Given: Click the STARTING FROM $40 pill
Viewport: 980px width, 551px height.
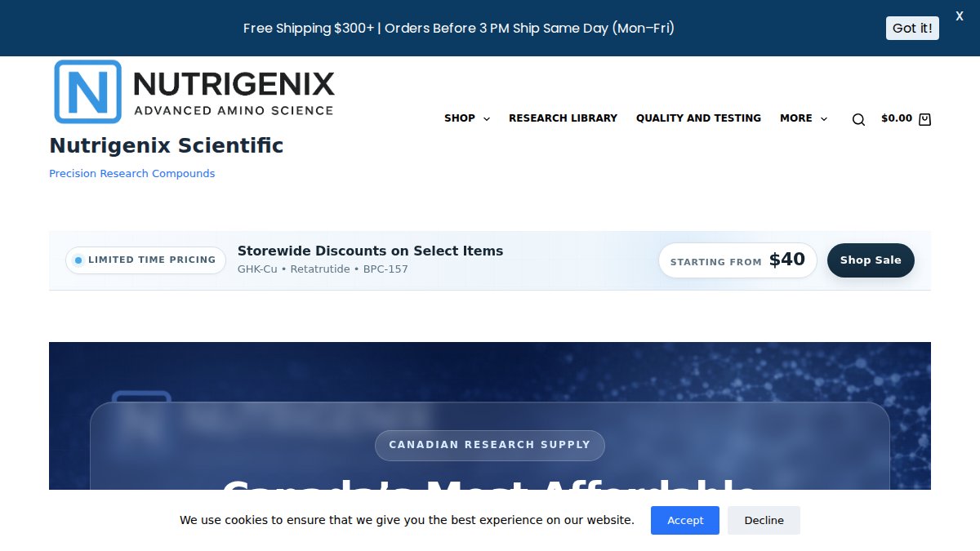Looking at the screenshot, I should coord(737,260).
